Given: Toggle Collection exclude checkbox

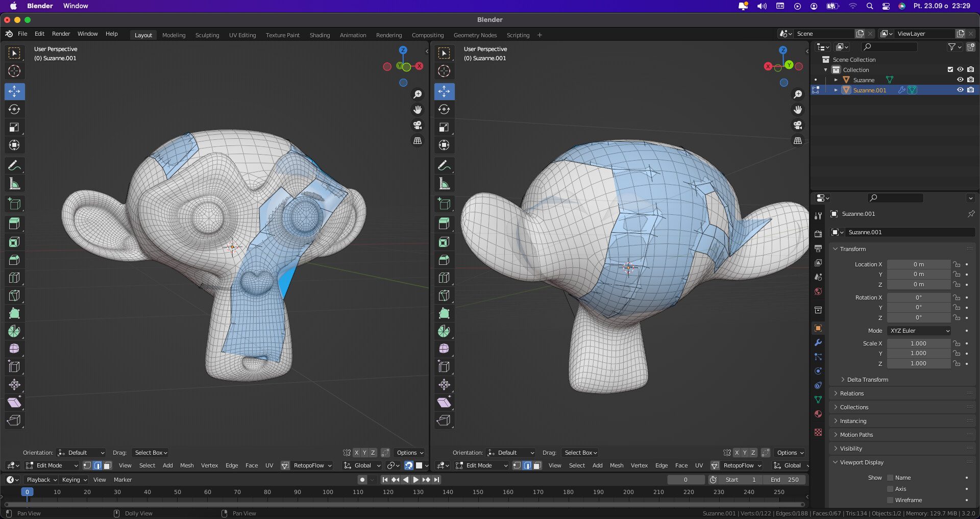Looking at the screenshot, I should (x=950, y=69).
